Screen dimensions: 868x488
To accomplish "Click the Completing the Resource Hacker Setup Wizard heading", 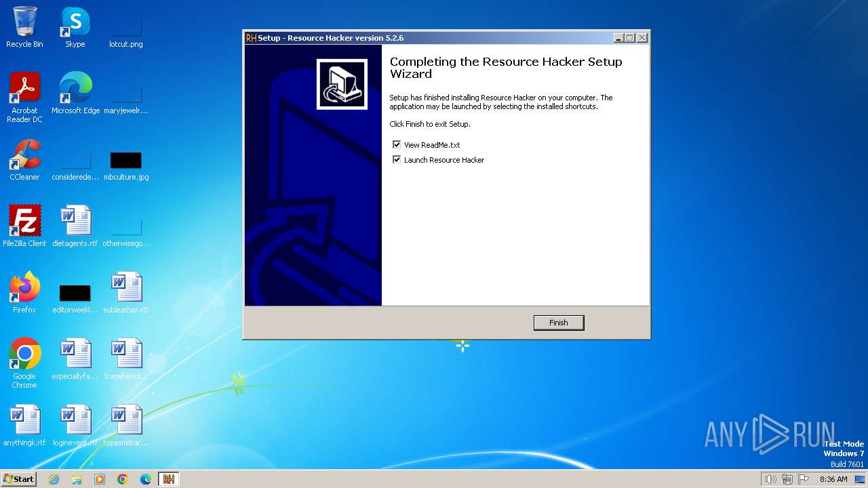I will [x=506, y=68].
